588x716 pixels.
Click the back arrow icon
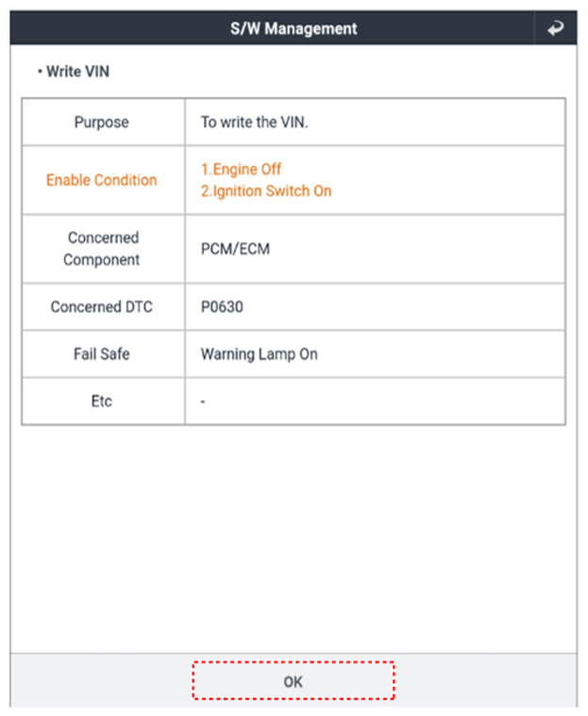(x=555, y=28)
